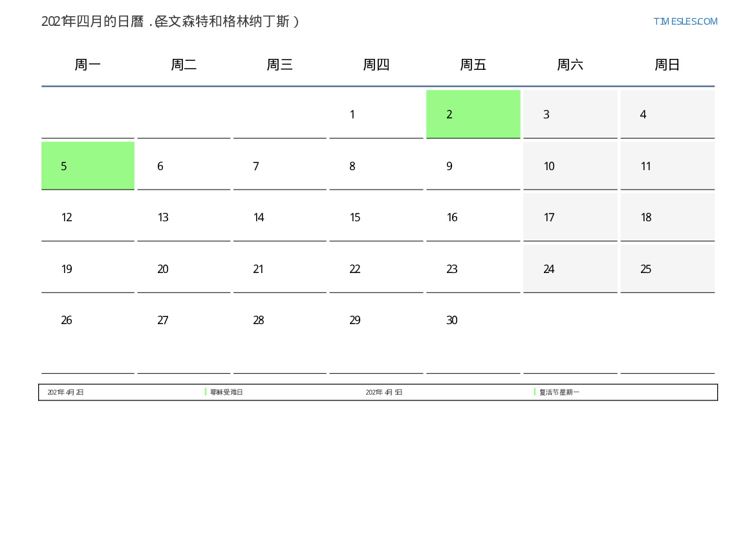Click the 复活节星期一 holiday label

pyautogui.click(x=559, y=392)
